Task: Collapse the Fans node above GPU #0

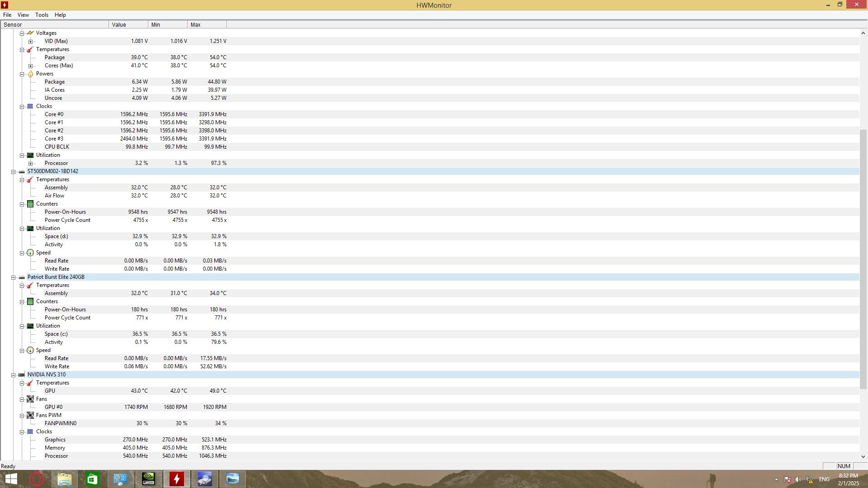Action: (x=22, y=399)
